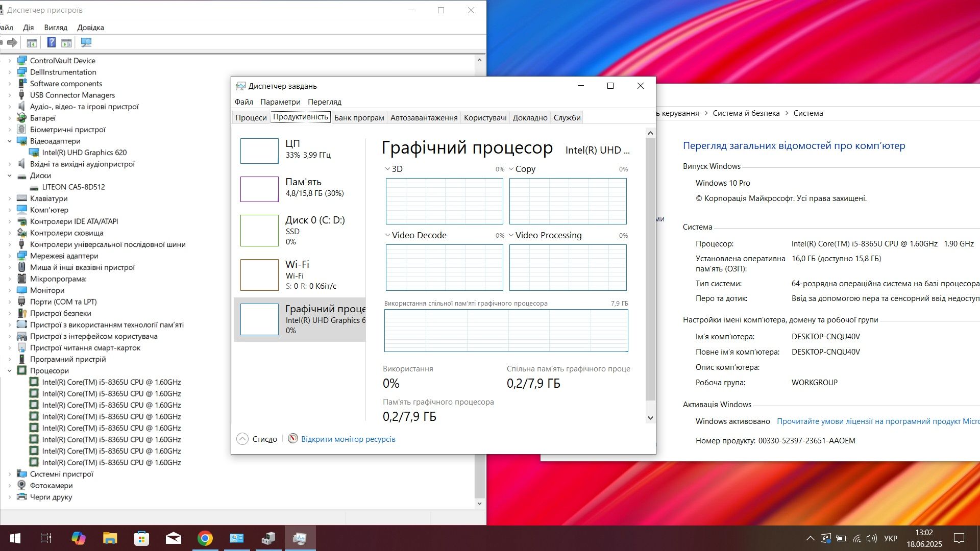Click the УКР language indicator
The width and height of the screenshot is (980, 551).
(890, 538)
